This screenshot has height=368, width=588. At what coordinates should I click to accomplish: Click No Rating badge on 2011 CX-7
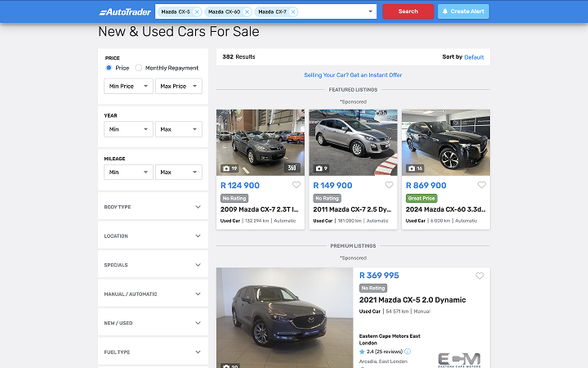[327, 198]
